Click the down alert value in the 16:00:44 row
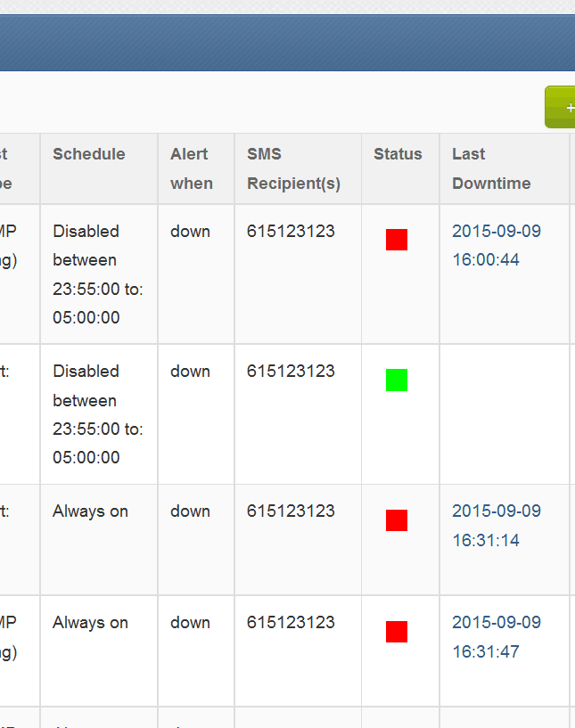The height and width of the screenshot is (728, 575). [190, 232]
